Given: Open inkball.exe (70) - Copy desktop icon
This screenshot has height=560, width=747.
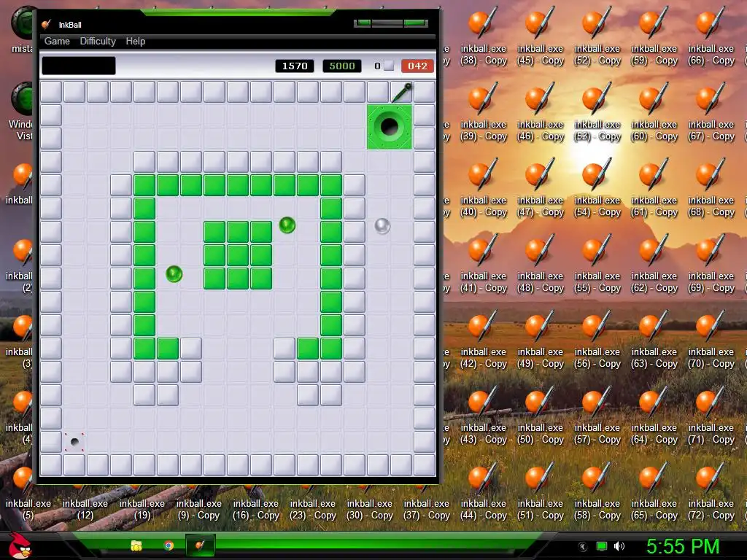Looking at the screenshot, I should coord(711,340).
